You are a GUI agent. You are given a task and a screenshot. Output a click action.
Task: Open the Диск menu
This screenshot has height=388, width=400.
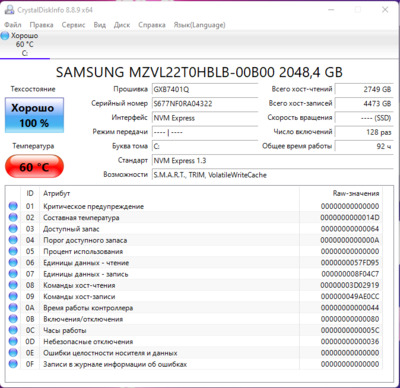(122, 25)
